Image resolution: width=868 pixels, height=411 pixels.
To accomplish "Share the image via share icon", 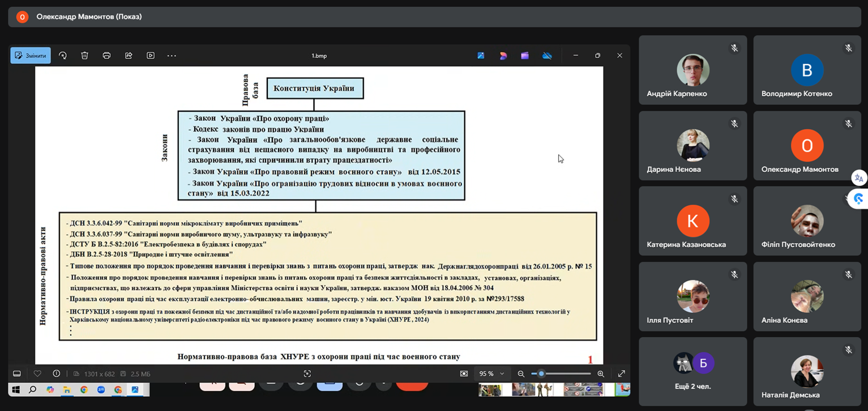I will pyautogui.click(x=129, y=56).
